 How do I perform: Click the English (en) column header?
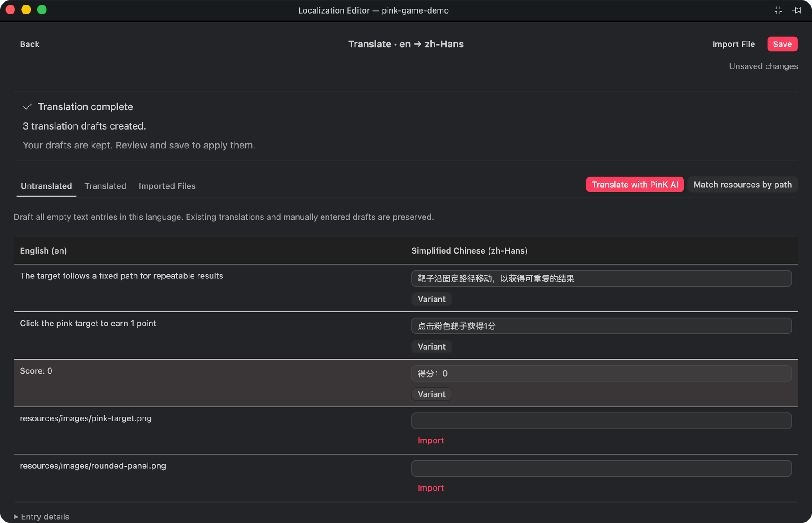[43, 251]
